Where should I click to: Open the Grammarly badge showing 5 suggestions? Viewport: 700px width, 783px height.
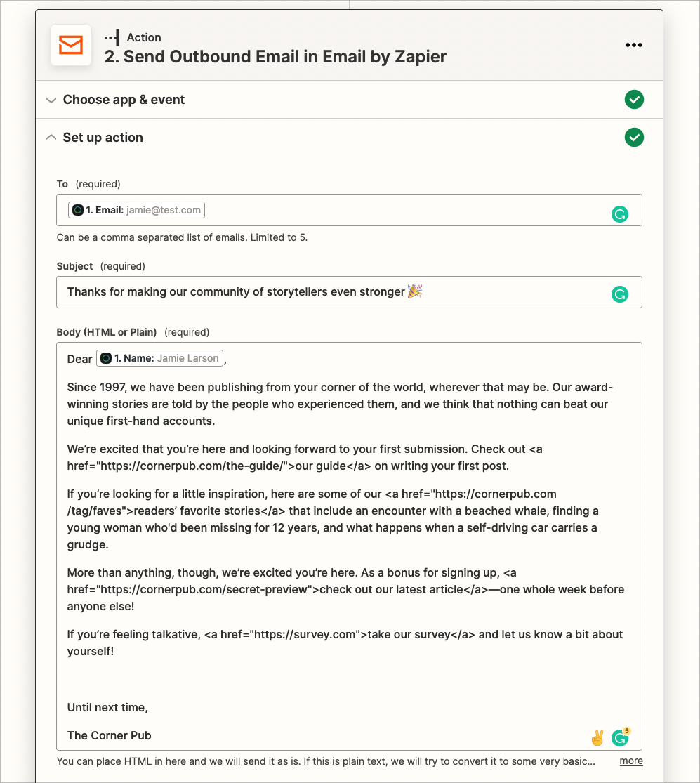[x=619, y=737]
